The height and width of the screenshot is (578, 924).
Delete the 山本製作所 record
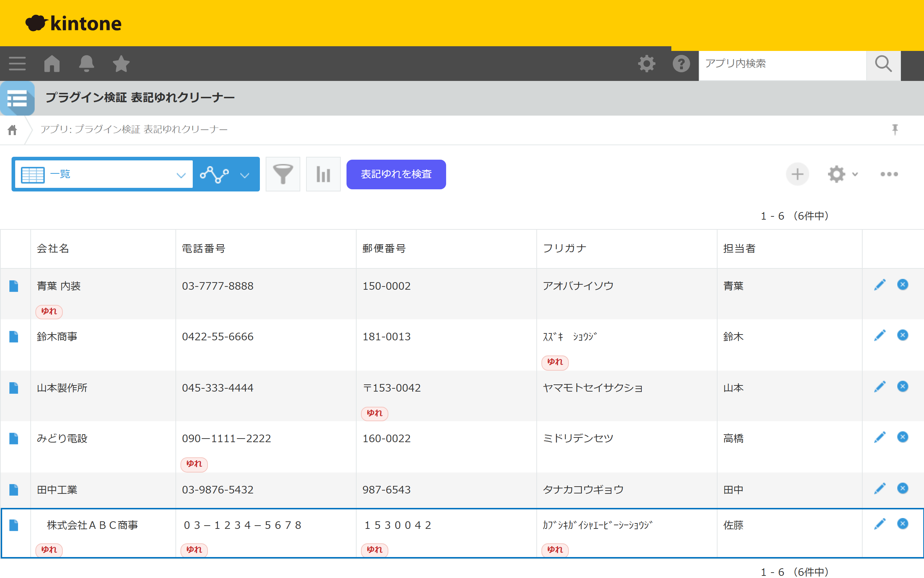(903, 386)
